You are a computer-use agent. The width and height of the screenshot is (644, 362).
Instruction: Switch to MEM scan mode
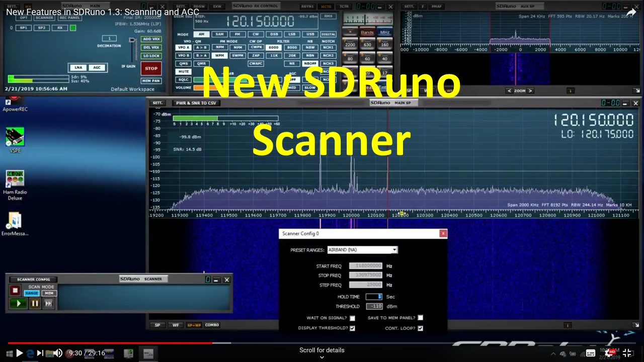[x=48, y=293]
